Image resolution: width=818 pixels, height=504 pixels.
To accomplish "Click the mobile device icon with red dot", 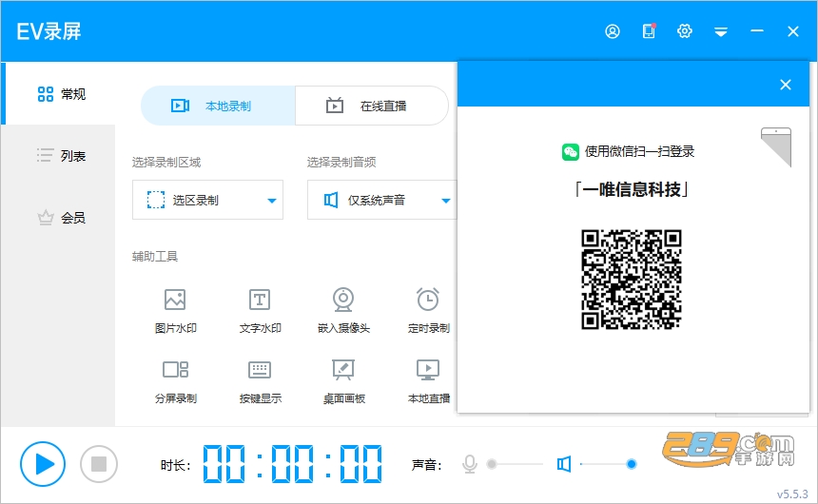I will point(649,31).
